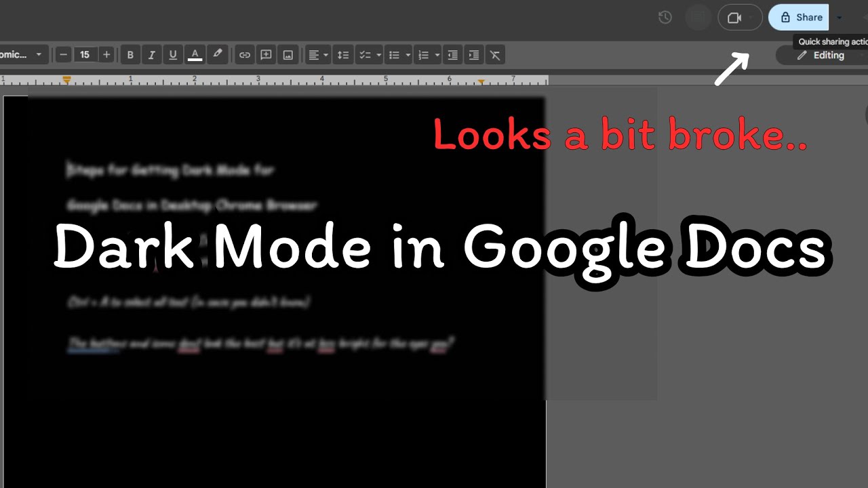868x488 pixels.
Task: Click the blurred first line of document text
Action: (x=170, y=170)
